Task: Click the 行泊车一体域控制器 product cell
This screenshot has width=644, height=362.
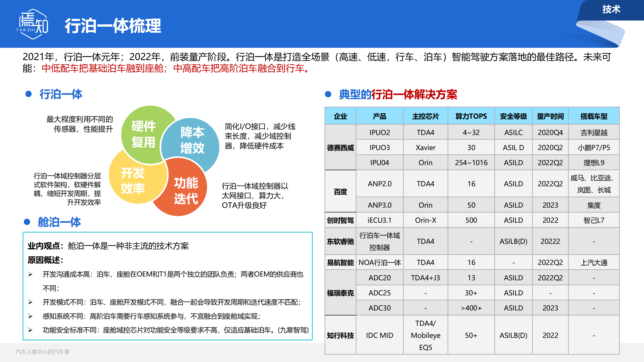Action: tap(380, 241)
